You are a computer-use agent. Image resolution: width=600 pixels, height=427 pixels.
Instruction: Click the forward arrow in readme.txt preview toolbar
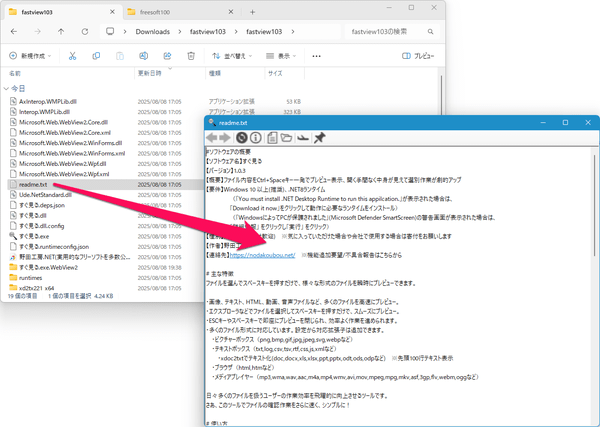click(225, 138)
